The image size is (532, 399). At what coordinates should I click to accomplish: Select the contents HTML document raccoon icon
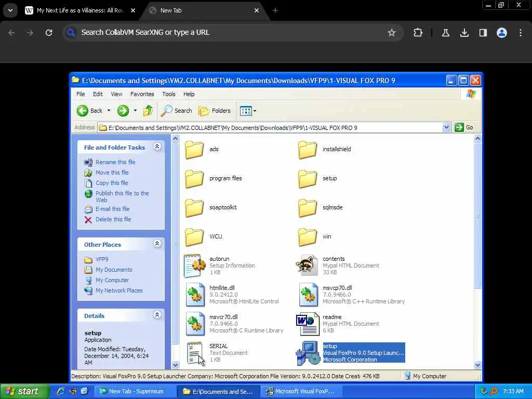pos(308,265)
